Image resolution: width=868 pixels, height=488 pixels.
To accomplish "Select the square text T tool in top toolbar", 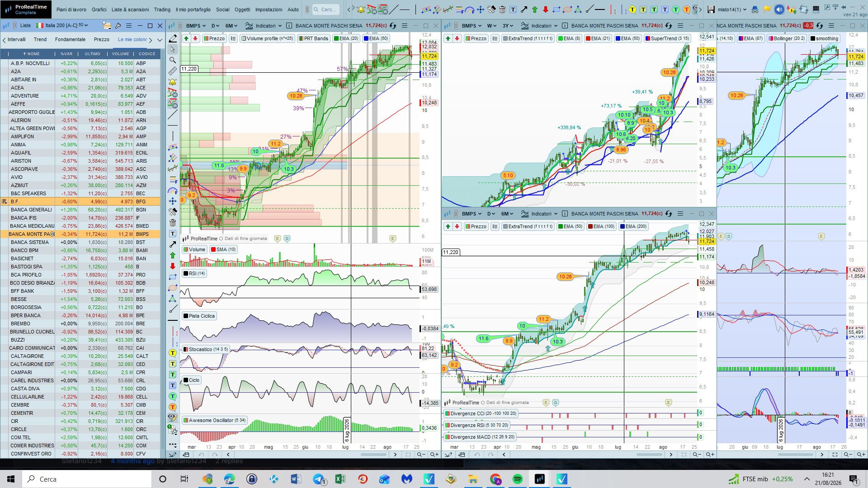I will pyautogui.click(x=513, y=9).
